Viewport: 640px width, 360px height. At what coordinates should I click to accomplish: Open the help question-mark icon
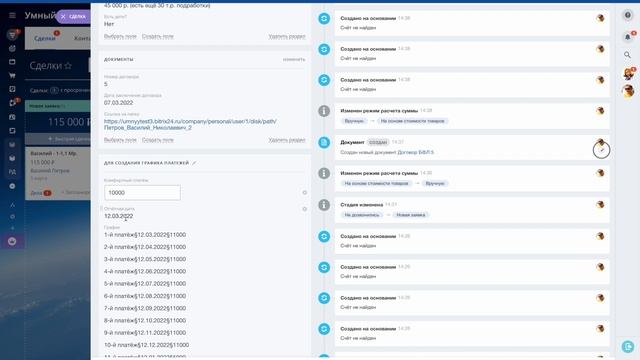628,16
